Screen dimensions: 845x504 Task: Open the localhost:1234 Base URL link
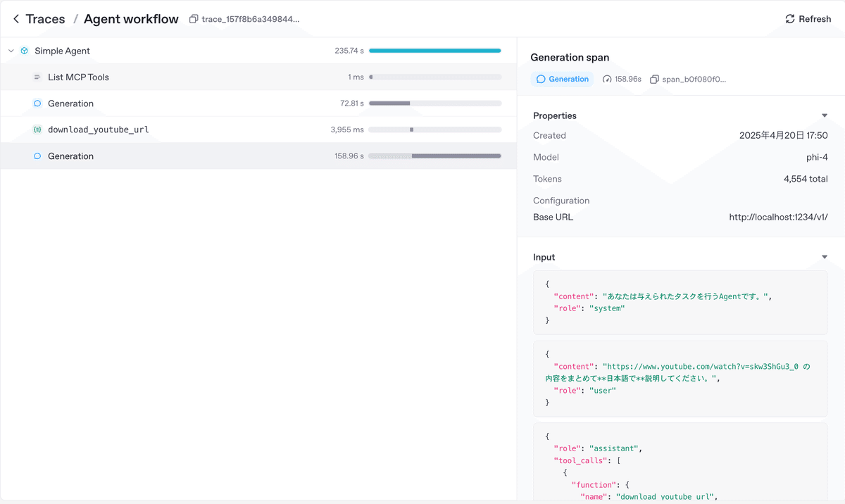coord(778,217)
